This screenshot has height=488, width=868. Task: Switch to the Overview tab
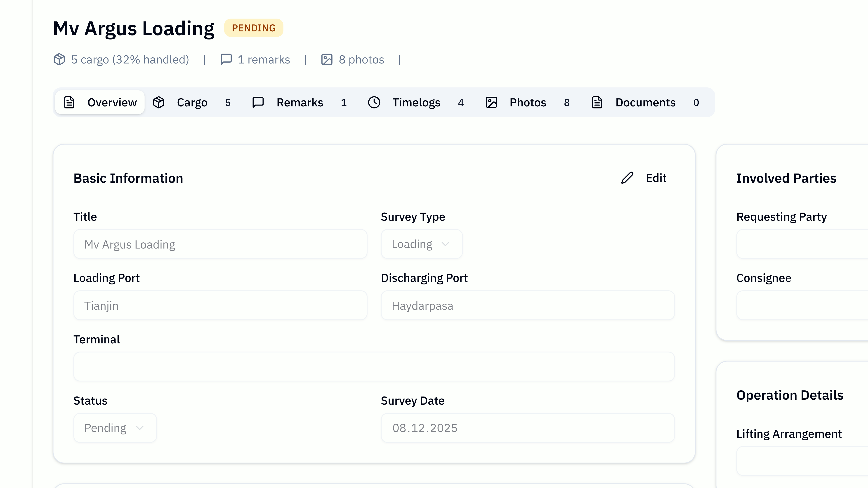(x=100, y=102)
